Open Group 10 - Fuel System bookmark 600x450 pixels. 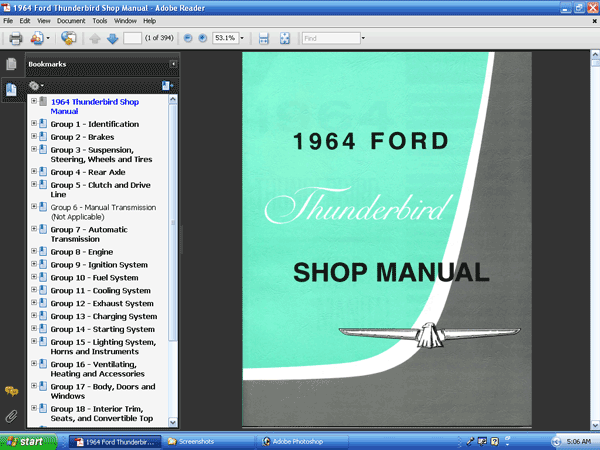pyautogui.click(x=94, y=278)
